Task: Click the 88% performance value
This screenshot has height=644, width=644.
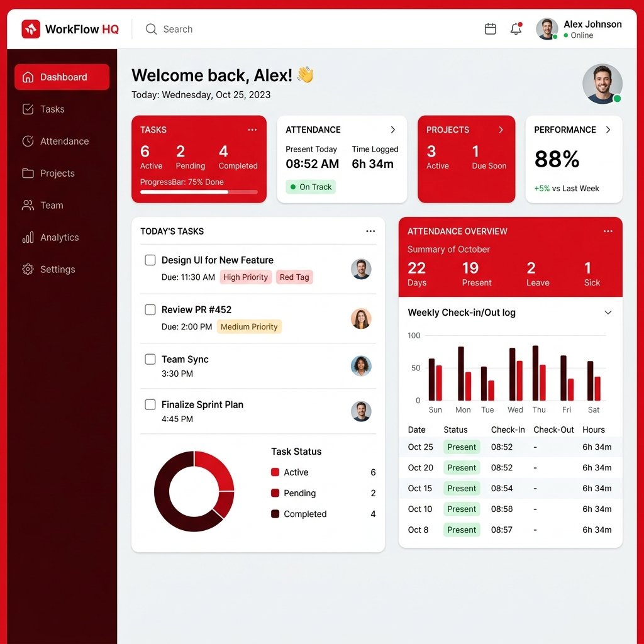Action: (557, 158)
